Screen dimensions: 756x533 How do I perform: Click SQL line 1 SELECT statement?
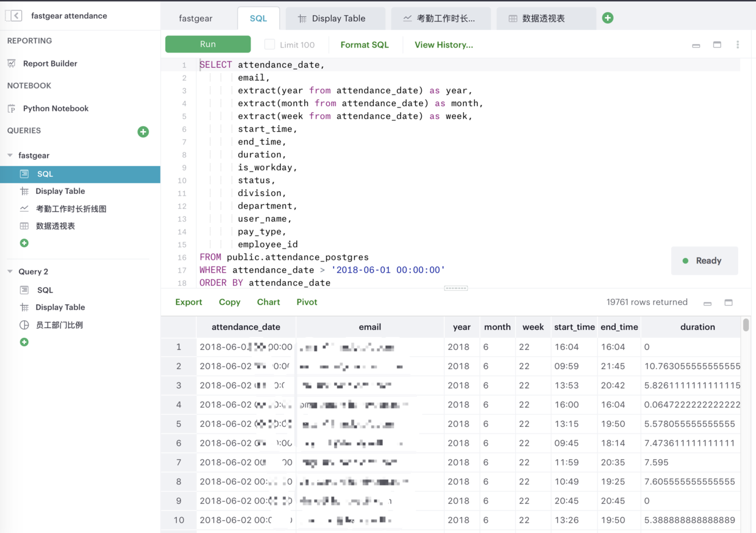coord(262,65)
